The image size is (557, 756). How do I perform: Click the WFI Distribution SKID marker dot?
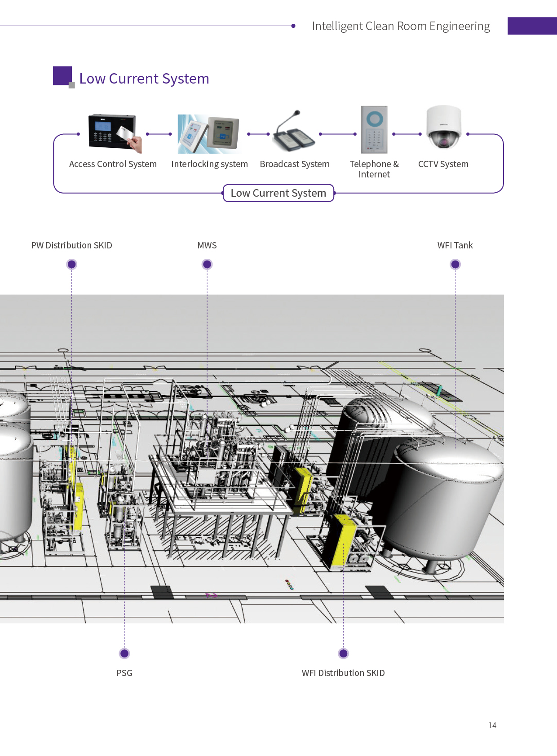343,653
